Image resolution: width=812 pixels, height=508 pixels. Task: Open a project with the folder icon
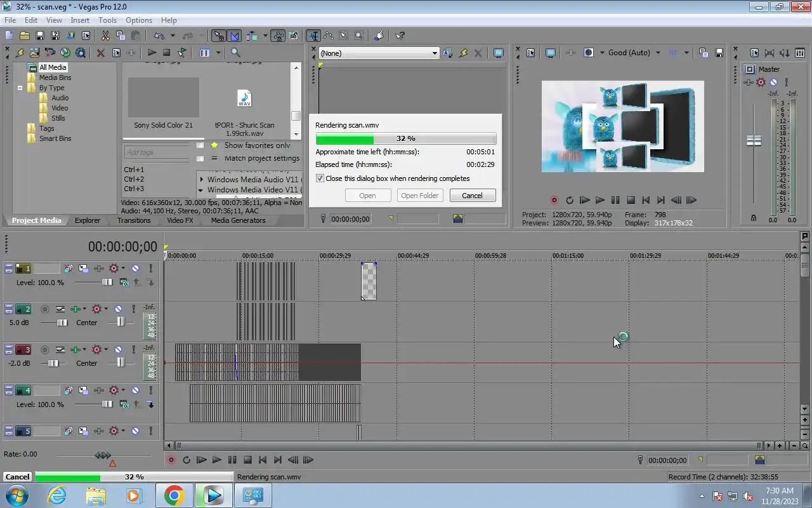(24, 36)
